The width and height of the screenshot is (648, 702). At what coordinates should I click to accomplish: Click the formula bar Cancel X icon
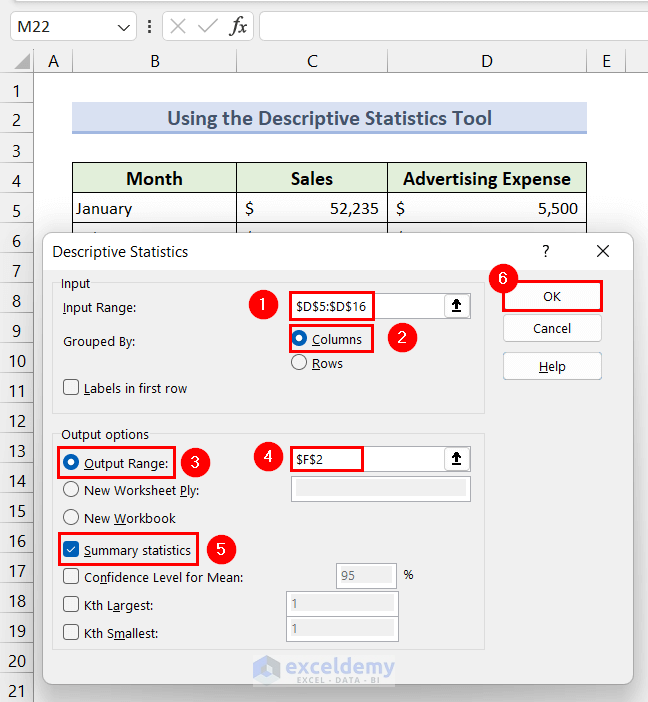click(178, 26)
